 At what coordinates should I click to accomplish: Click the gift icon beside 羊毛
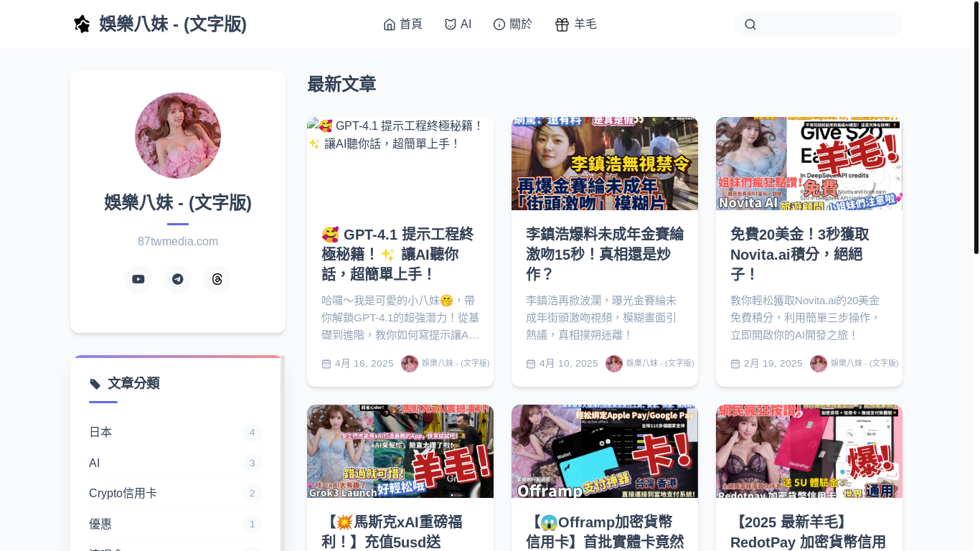coord(562,24)
